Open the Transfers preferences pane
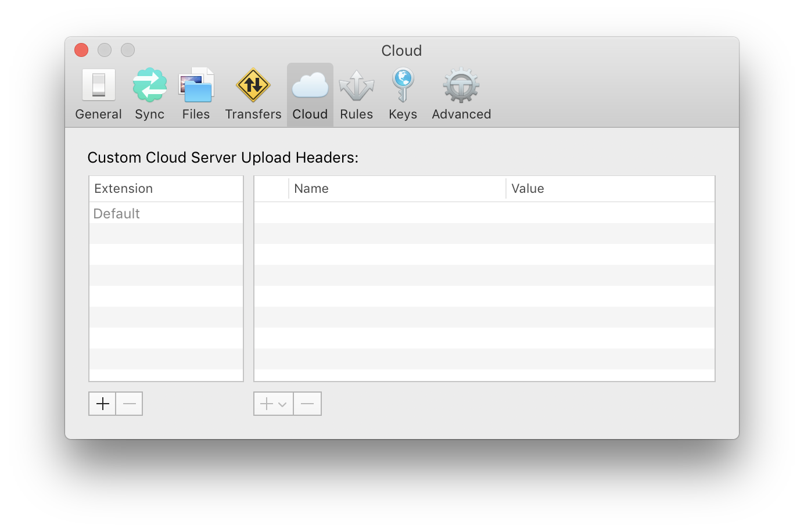 [x=253, y=95]
